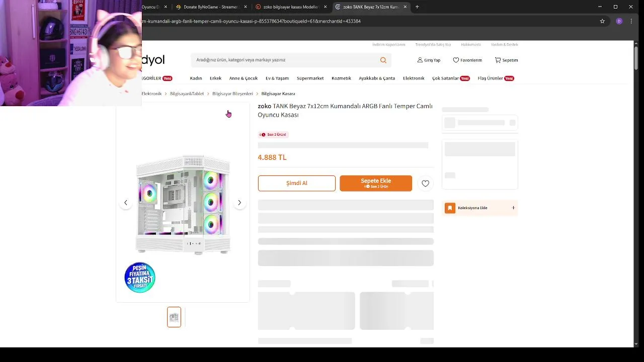644x362 pixels.
Task: Switch to Donate ByNoGame tab
Action: (x=211, y=7)
